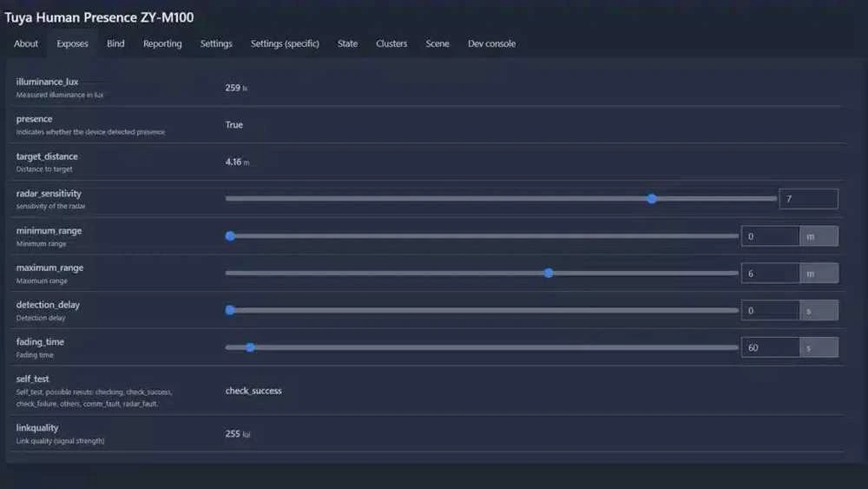
Task: Open the About tab
Action: (26, 43)
